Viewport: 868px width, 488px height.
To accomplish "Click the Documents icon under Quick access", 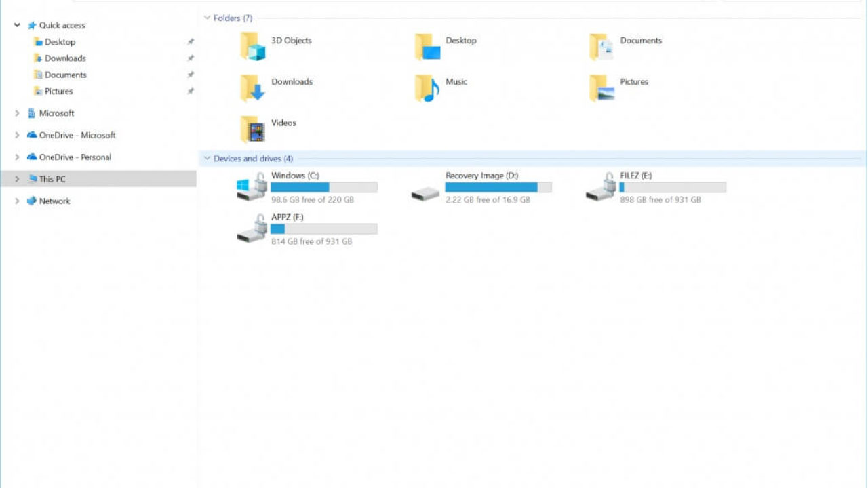I will click(39, 75).
